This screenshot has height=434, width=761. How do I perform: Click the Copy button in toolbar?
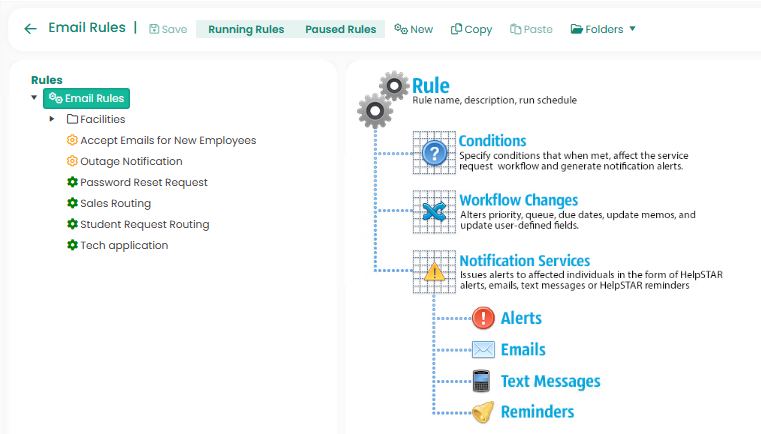tap(471, 29)
